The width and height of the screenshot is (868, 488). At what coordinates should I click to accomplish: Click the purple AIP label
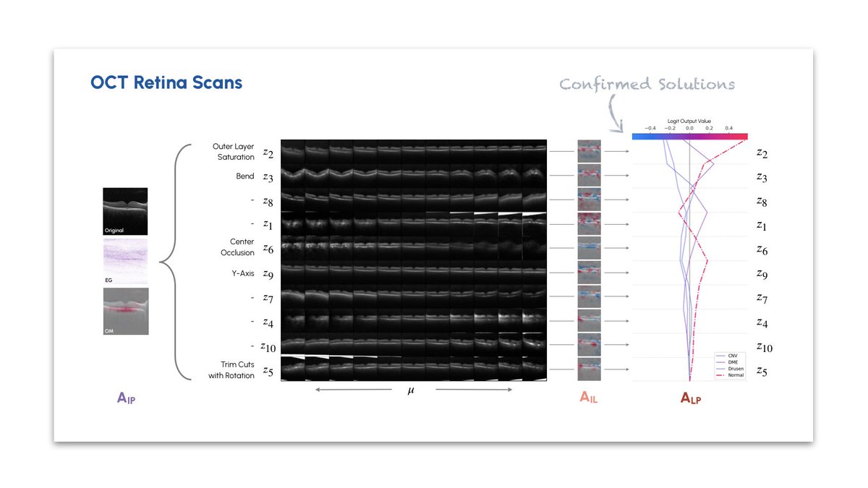pos(126,397)
